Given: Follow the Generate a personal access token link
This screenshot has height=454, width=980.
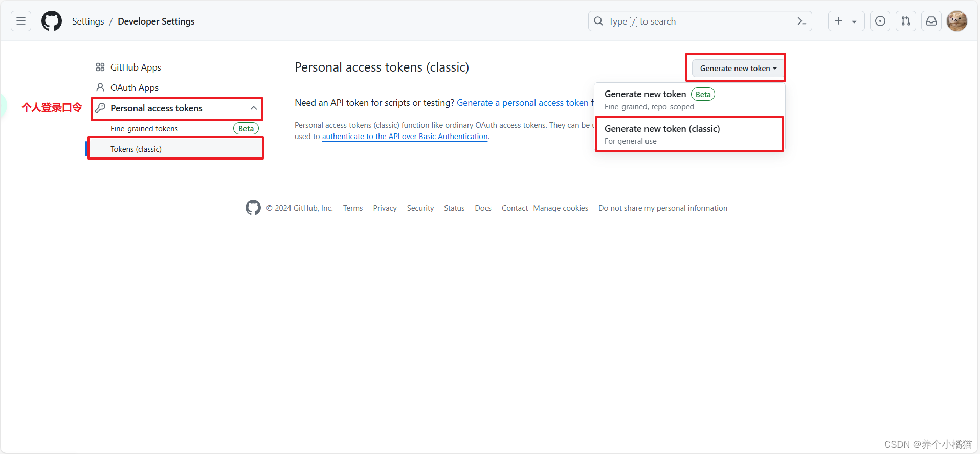Looking at the screenshot, I should click(x=522, y=103).
